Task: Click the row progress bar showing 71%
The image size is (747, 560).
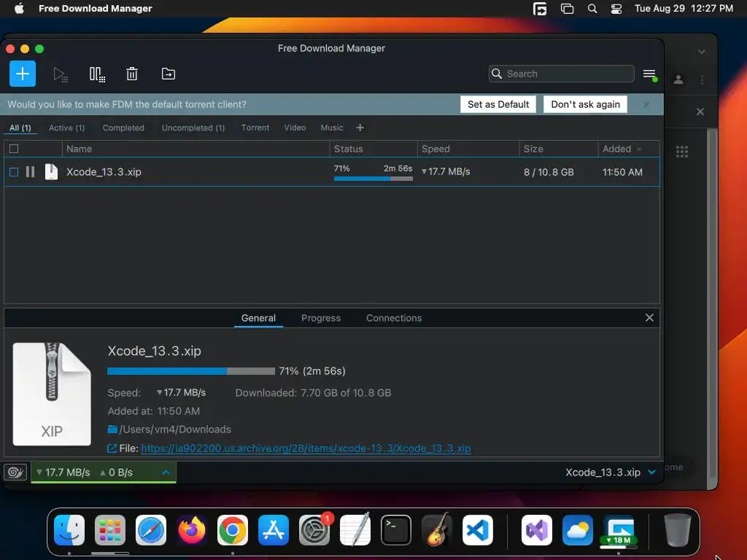Action: [373, 179]
